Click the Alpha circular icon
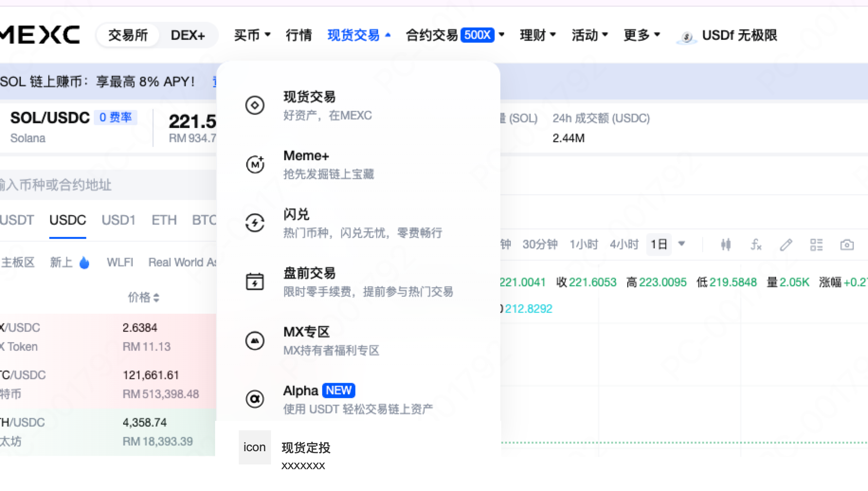This screenshot has height=491, width=868. [x=255, y=399]
